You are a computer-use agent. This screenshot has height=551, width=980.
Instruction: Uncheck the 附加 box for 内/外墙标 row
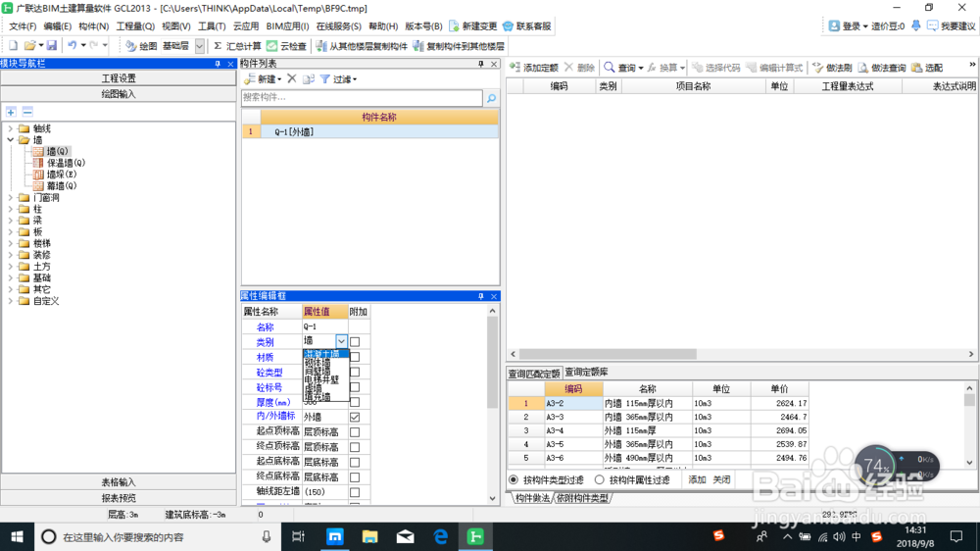[x=355, y=417]
